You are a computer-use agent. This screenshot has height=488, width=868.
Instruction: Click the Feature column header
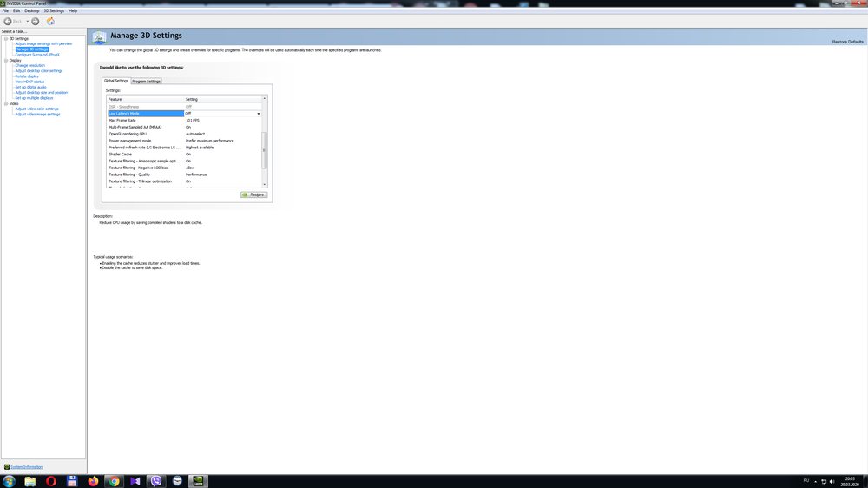[x=146, y=99]
